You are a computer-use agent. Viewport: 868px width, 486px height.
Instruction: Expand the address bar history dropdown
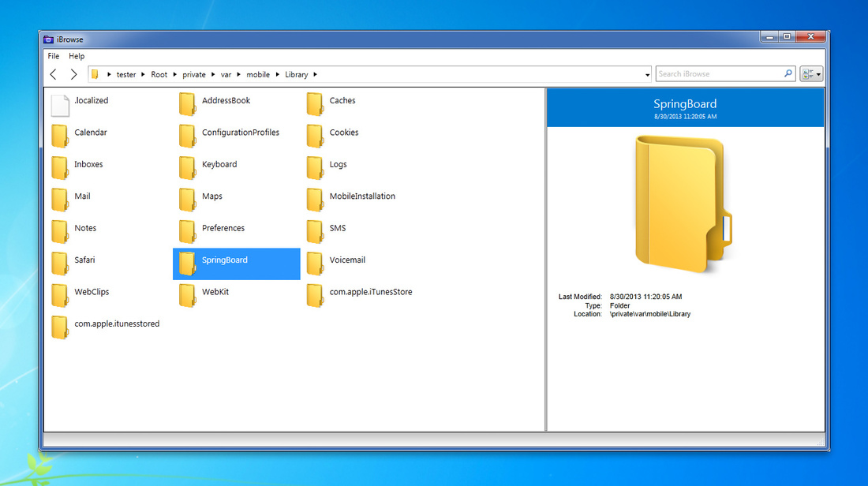click(x=647, y=75)
